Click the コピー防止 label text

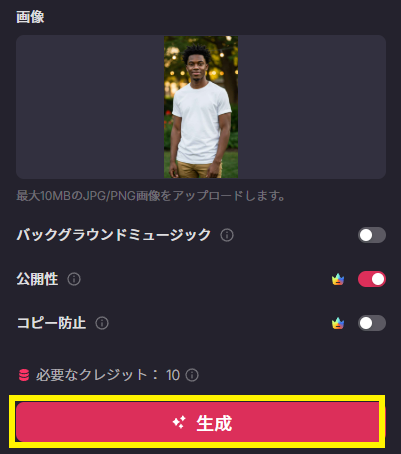pyautogui.click(x=51, y=323)
